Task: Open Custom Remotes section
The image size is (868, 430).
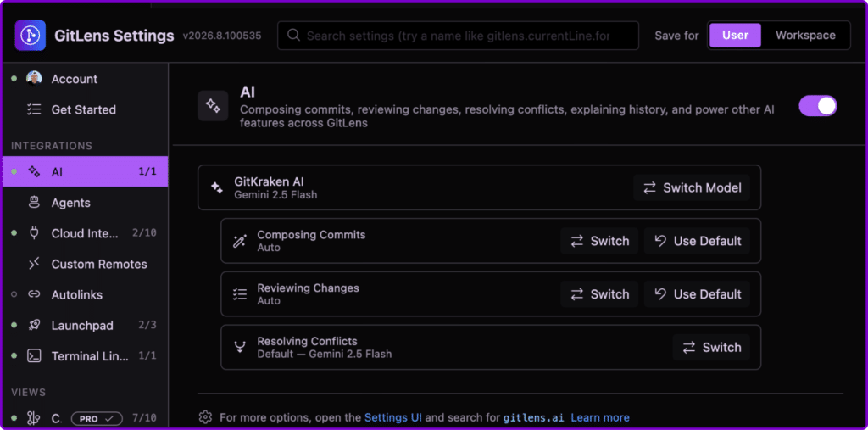Action: [x=86, y=264]
